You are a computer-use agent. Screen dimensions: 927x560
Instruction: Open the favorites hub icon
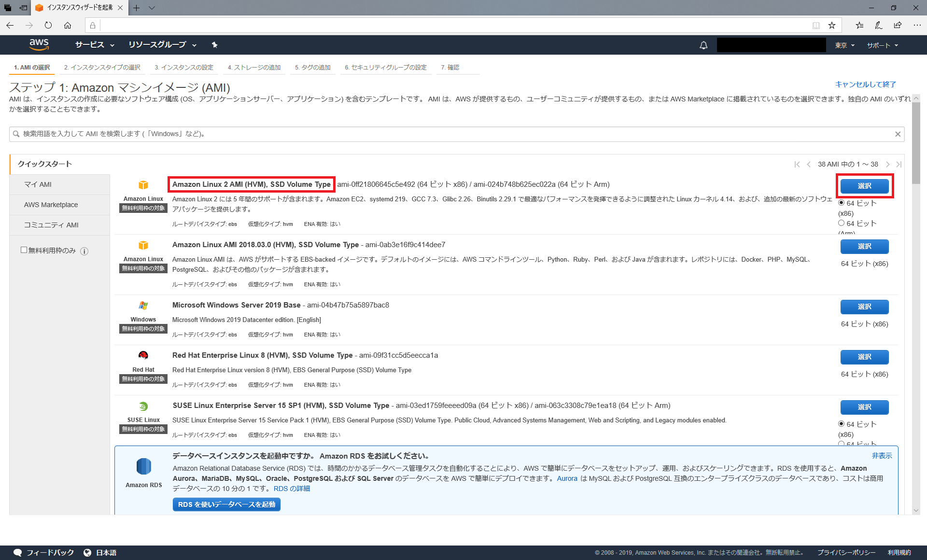pos(859,25)
